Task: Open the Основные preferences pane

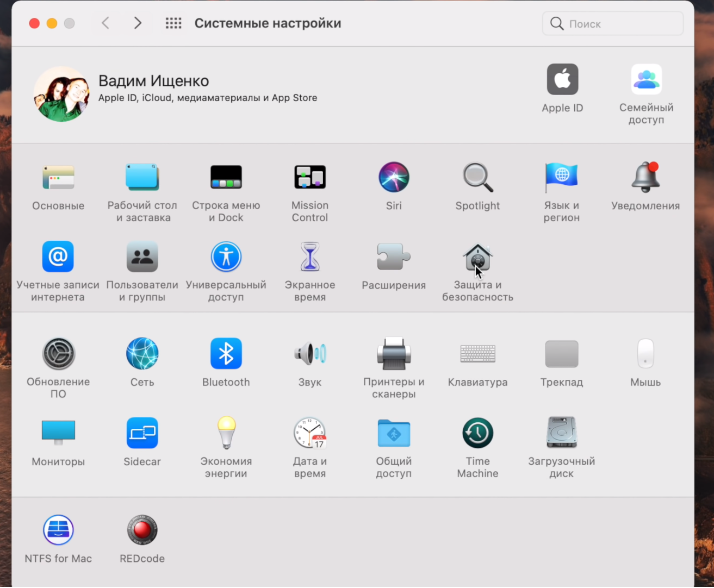Action: pyautogui.click(x=58, y=178)
